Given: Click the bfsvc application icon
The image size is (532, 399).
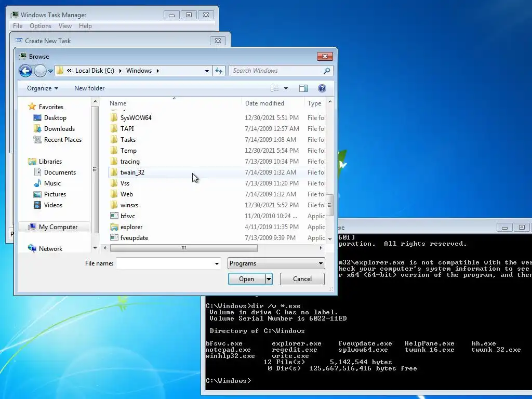Looking at the screenshot, I should click(114, 216).
